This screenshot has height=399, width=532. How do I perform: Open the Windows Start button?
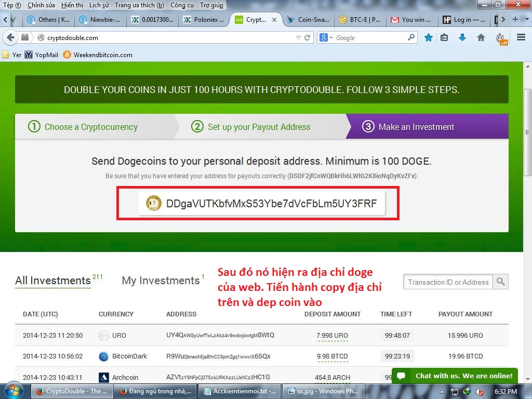(x=14, y=391)
